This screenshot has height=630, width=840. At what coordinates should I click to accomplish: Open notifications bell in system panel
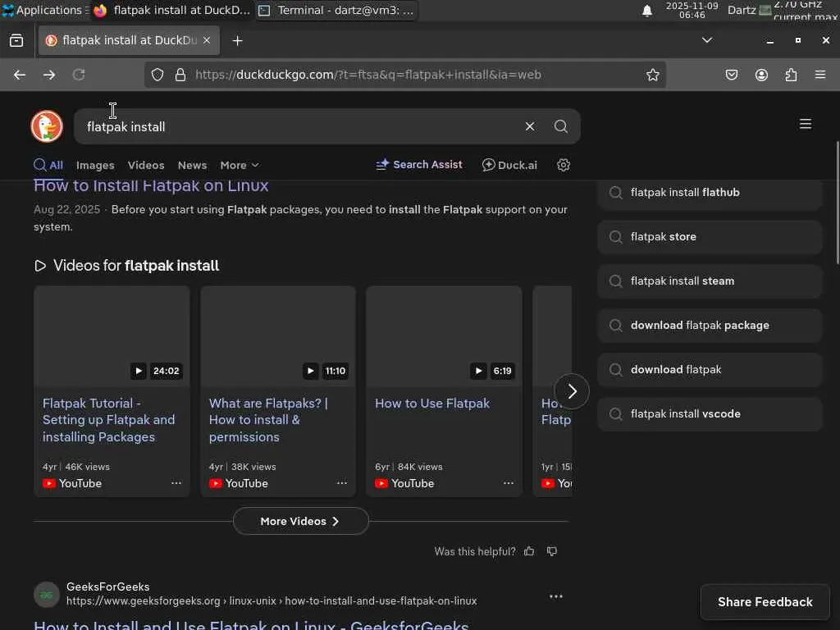coord(647,11)
